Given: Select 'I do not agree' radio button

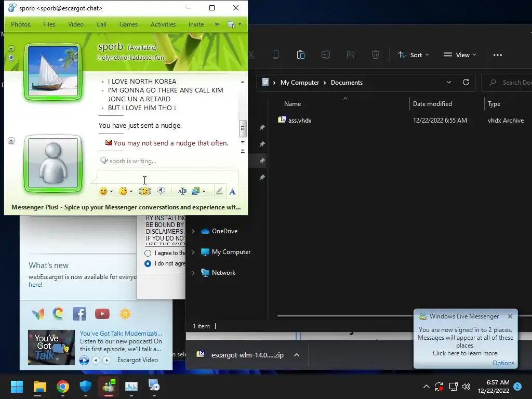Looking at the screenshot, I should [x=148, y=263].
